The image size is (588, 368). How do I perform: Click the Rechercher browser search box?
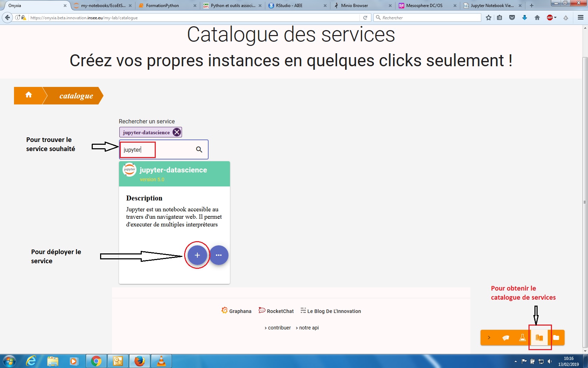(x=428, y=18)
